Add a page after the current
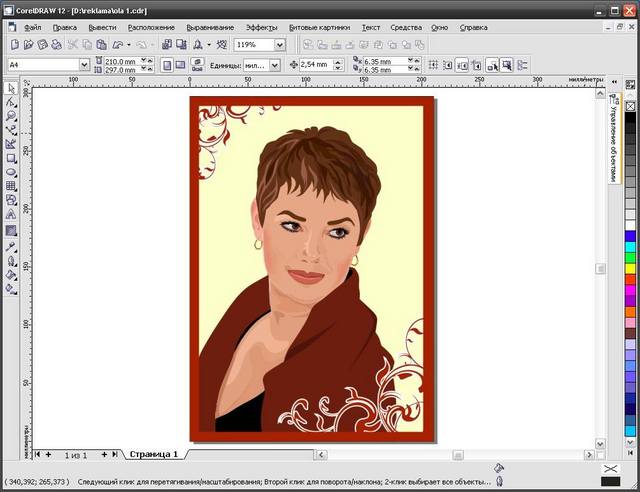 104,454
